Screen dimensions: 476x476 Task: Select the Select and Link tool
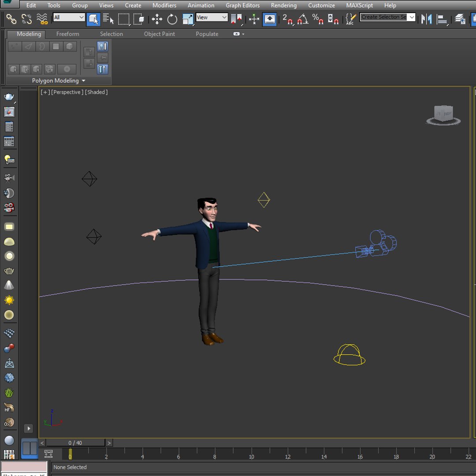pyautogui.click(x=11, y=19)
